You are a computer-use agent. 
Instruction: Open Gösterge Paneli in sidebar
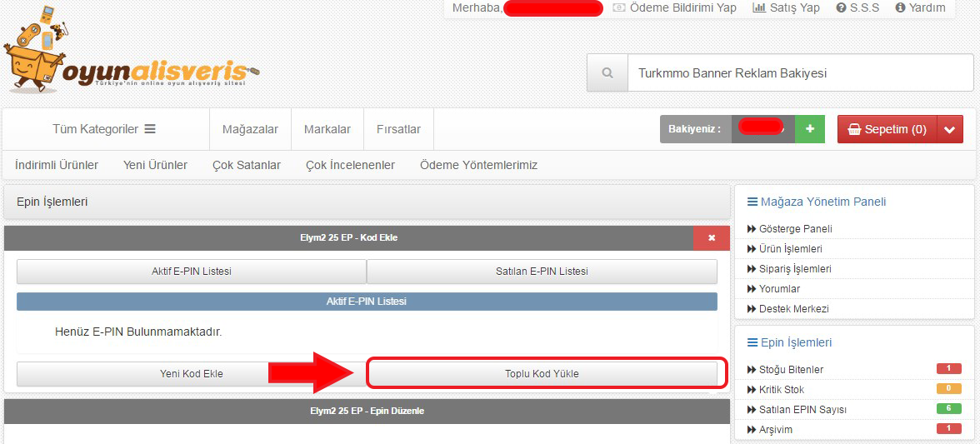click(789, 229)
